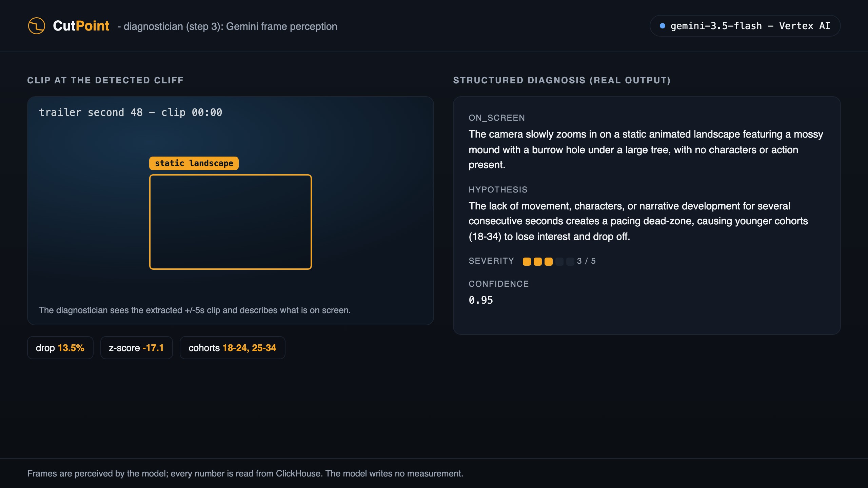Click the Clip at the Detected Cliff heading
Image resolution: width=868 pixels, height=488 pixels.
(105, 80)
